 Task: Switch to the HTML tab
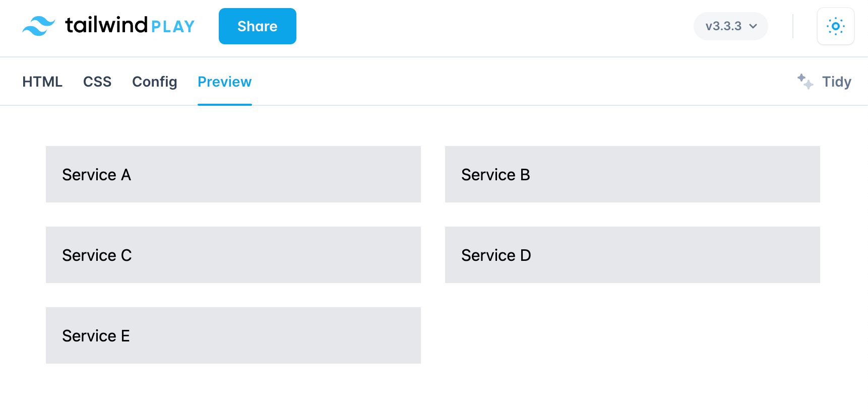coord(42,82)
